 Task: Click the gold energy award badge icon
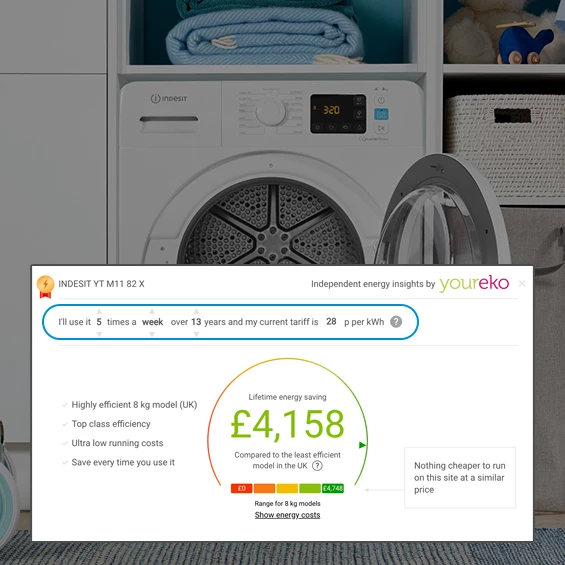tap(45, 286)
